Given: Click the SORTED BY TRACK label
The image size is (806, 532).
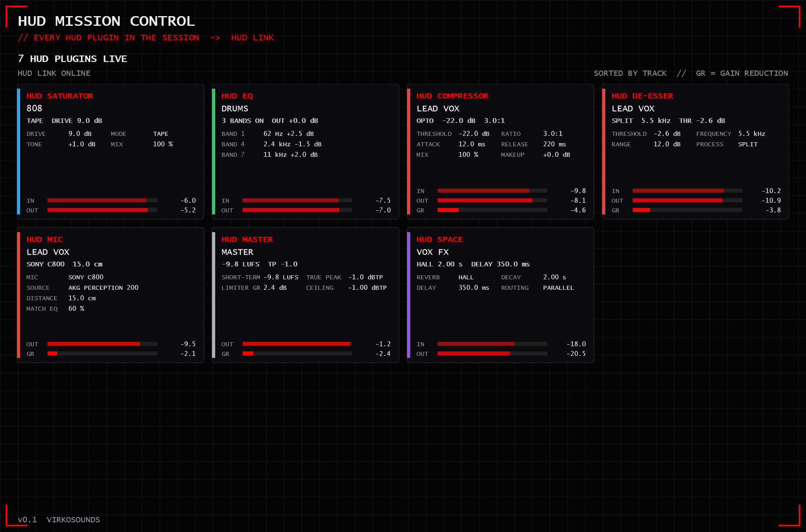Looking at the screenshot, I should (630, 73).
